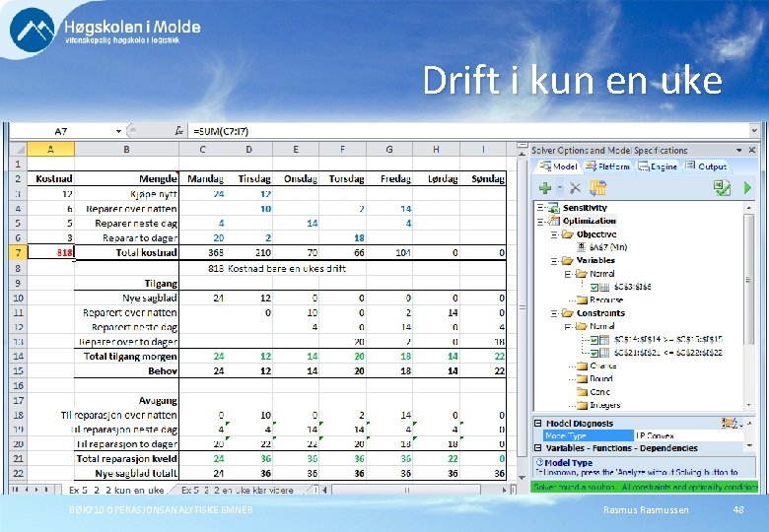The height and width of the screenshot is (532, 769).
Task: Run Solver with the green play icon
Action: [x=747, y=187]
